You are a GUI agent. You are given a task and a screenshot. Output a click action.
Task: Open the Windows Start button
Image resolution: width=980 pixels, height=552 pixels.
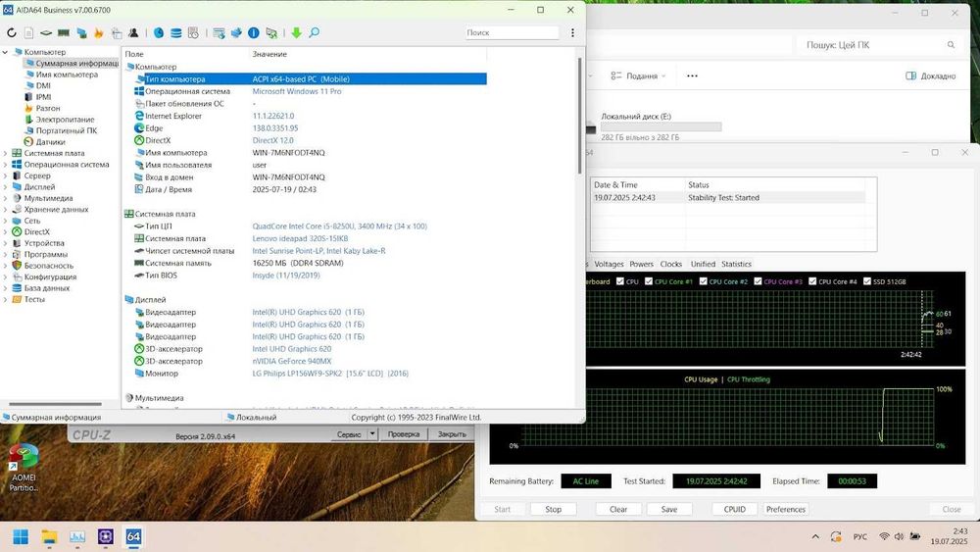(21, 536)
